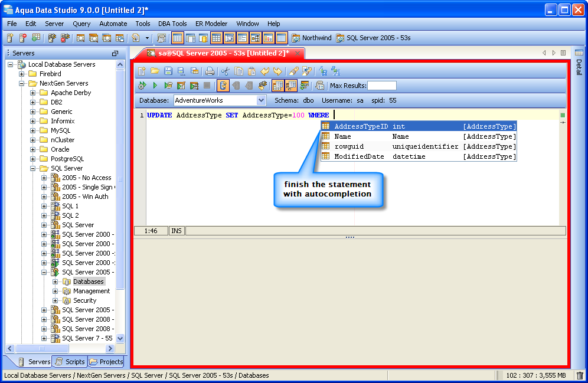Toggle the hierarchy diagram button in main toolbar

click(x=255, y=38)
